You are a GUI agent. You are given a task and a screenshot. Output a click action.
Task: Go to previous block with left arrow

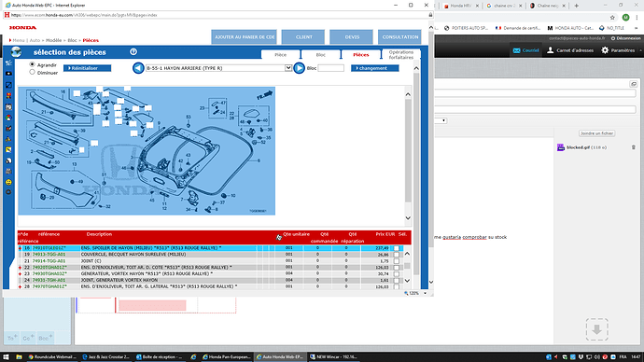pos(138,68)
